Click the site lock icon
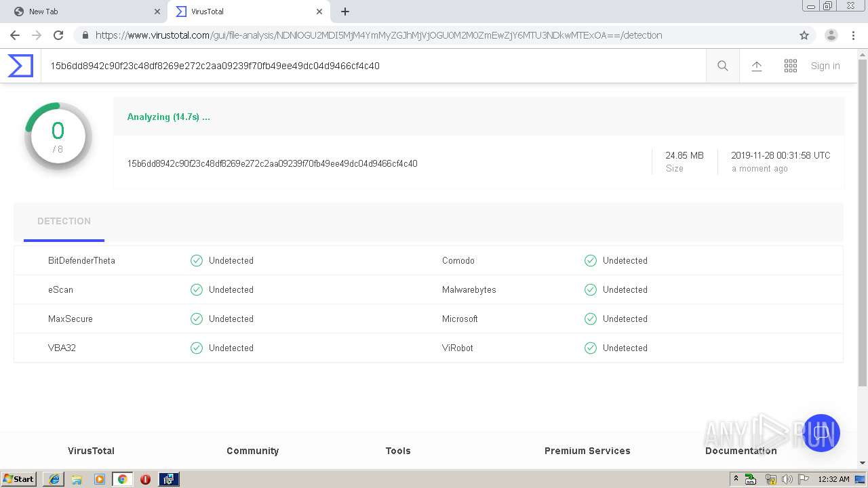 (x=85, y=35)
